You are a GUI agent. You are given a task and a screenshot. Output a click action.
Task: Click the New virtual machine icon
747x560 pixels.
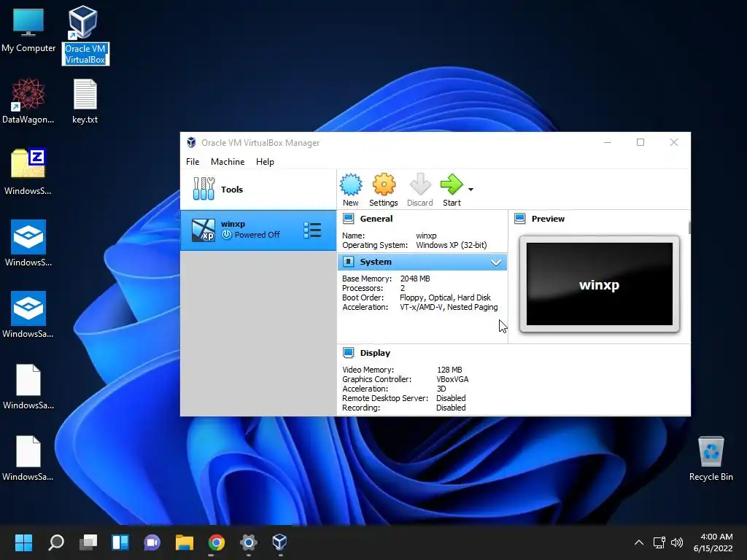pyautogui.click(x=351, y=190)
